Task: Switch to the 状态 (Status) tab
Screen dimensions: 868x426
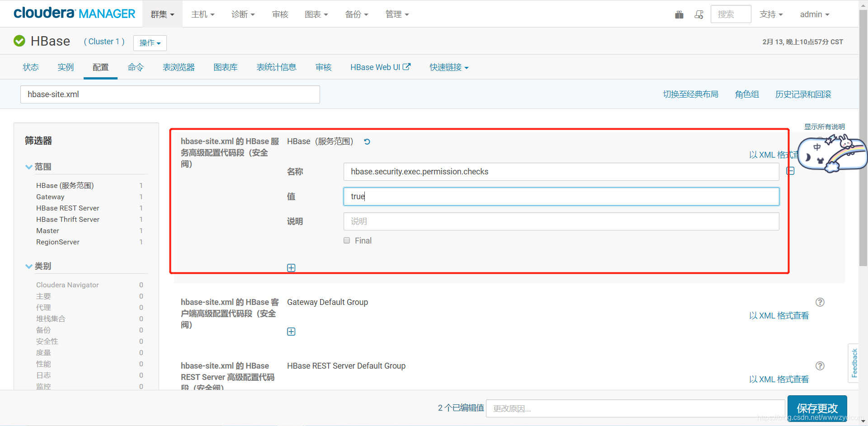Action: click(x=31, y=67)
